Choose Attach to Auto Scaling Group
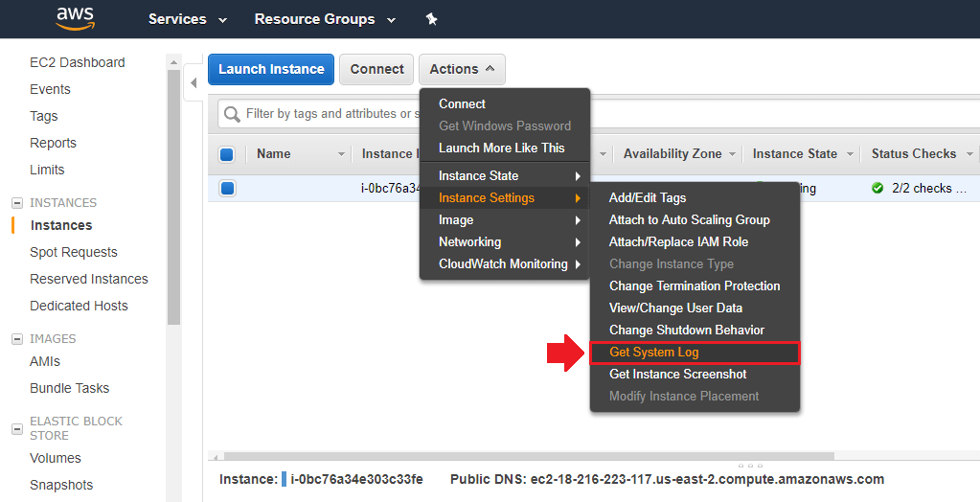 coord(695,220)
